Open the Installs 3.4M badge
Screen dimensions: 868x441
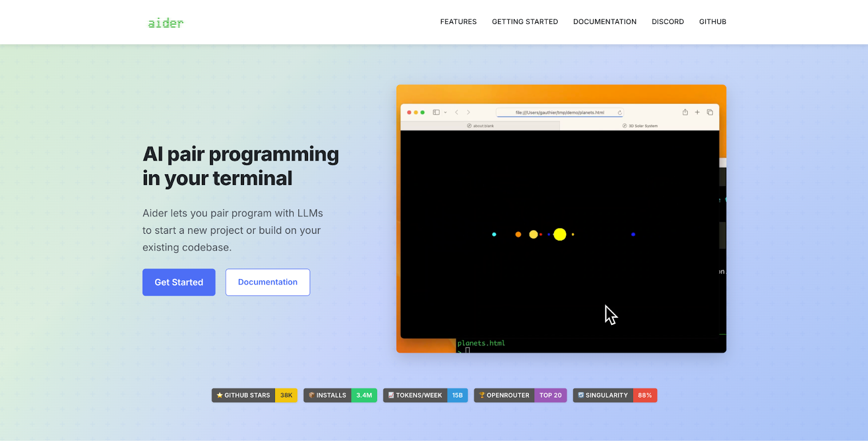[340, 395]
